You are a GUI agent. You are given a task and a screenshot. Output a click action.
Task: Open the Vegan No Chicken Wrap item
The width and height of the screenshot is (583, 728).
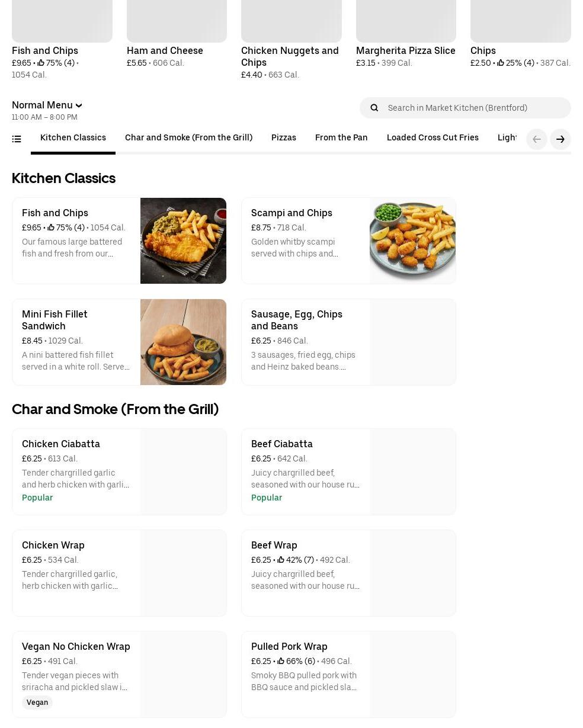tap(76, 646)
